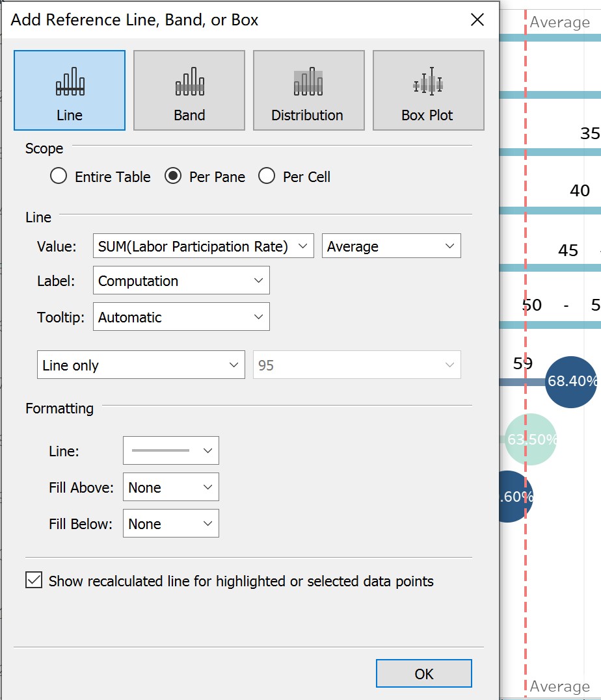Select the Per Pane scope option
The width and height of the screenshot is (601, 700).
(x=173, y=177)
